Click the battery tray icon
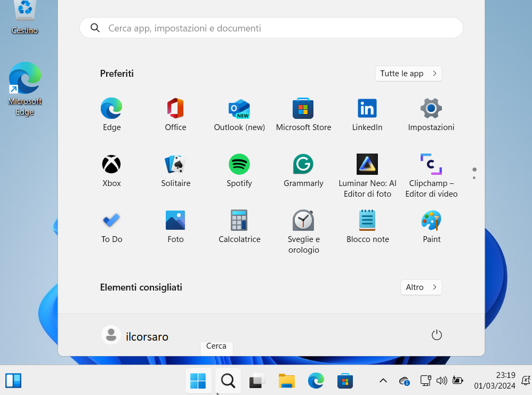Image resolution: width=532 pixels, height=395 pixels. coord(458,381)
